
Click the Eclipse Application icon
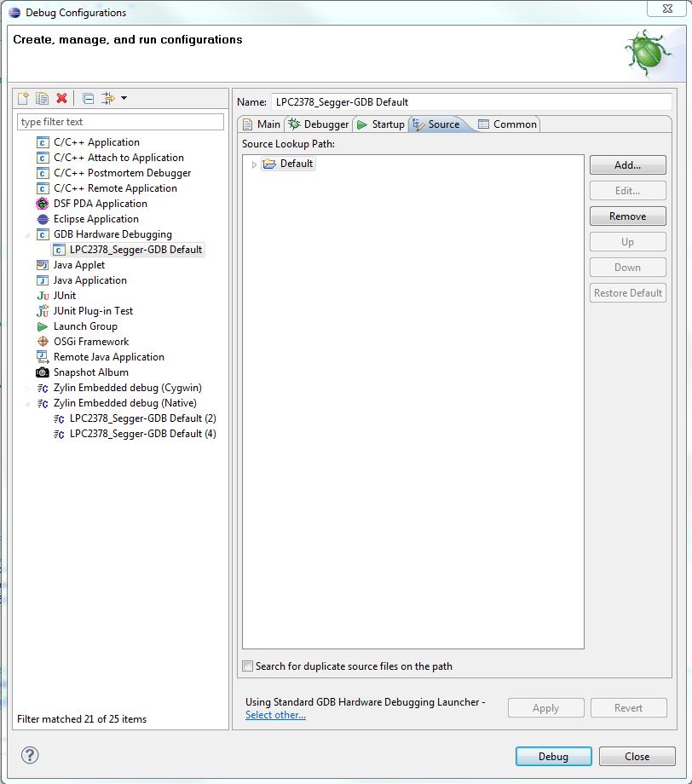coord(43,219)
